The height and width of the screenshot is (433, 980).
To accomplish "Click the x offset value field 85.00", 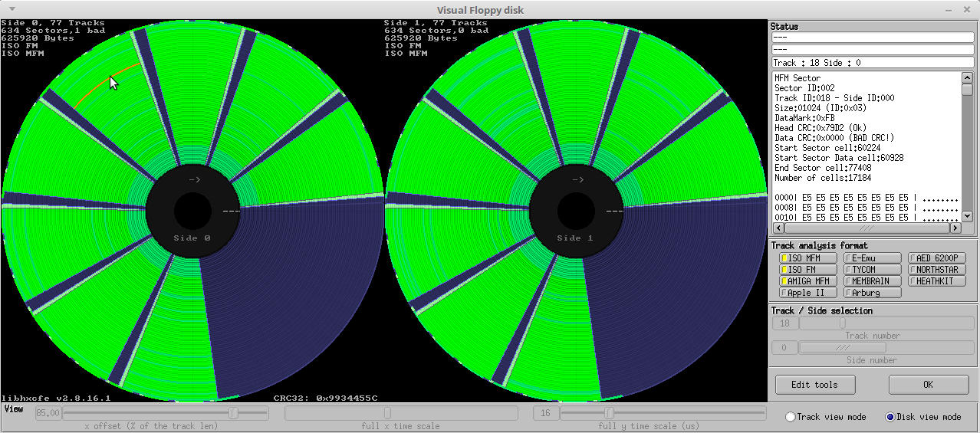I will point(48,413).
